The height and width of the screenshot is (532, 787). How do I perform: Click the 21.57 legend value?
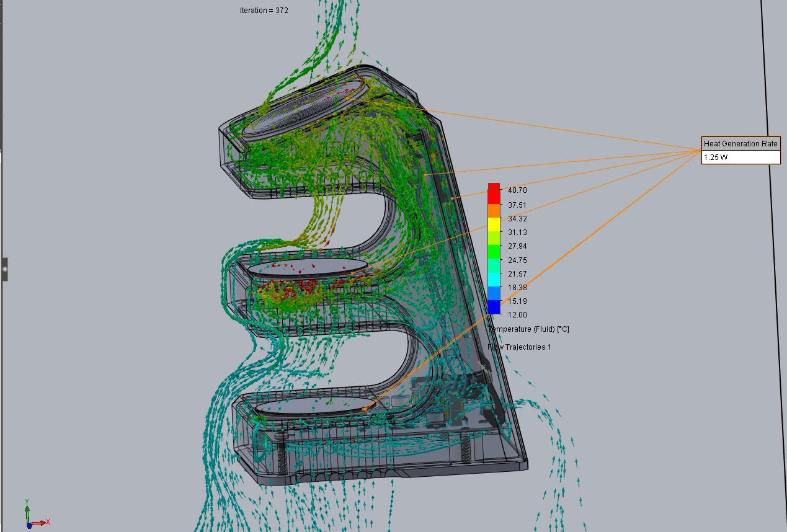518,274
